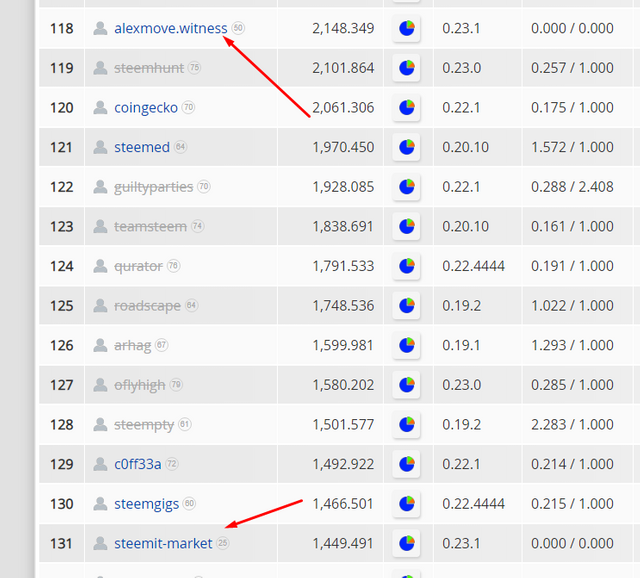
Task: Select votes value 1,580.202
Action: [x=343, y=385]
